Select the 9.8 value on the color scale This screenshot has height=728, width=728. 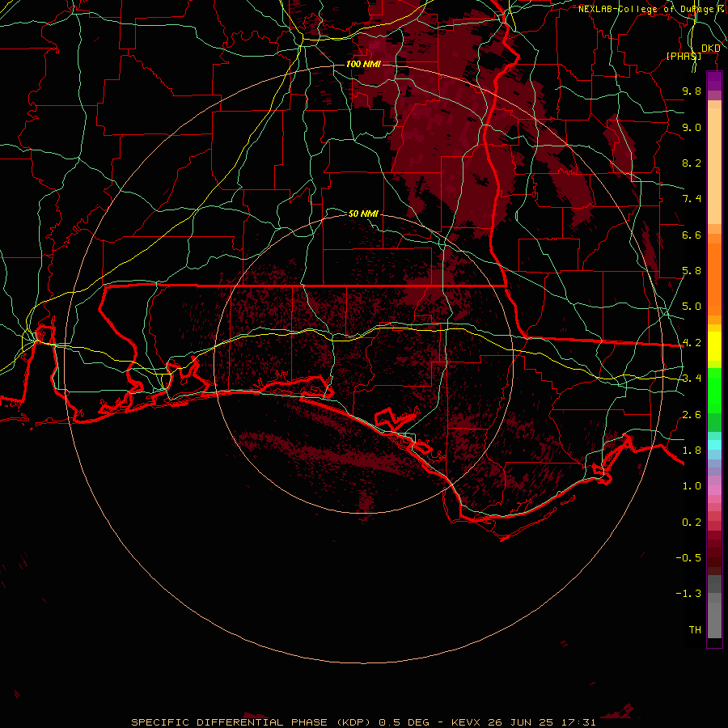(x=692, y=91)
